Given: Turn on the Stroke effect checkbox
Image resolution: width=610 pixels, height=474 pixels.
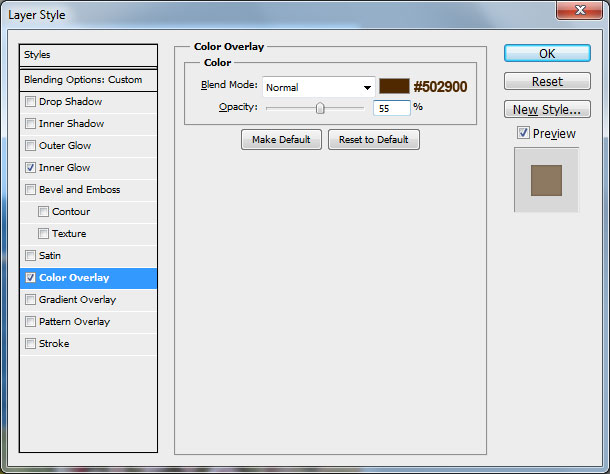Looking at the screenshot, I should click(30, 344).
